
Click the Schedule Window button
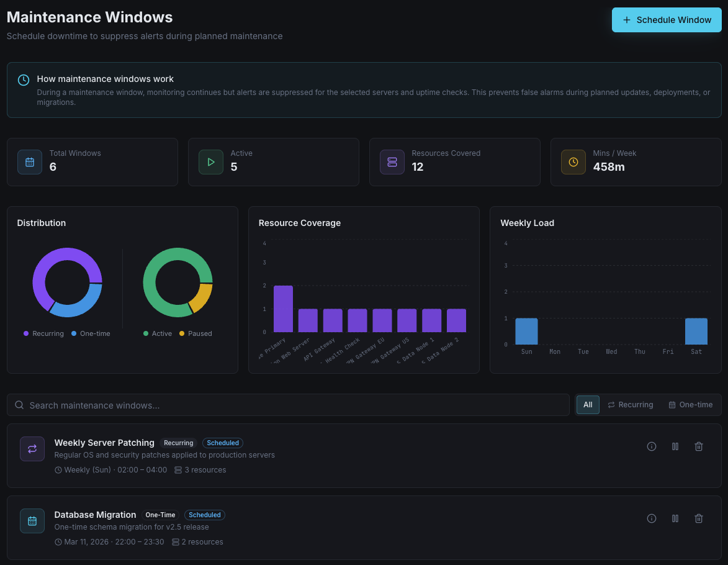(667, 20)
